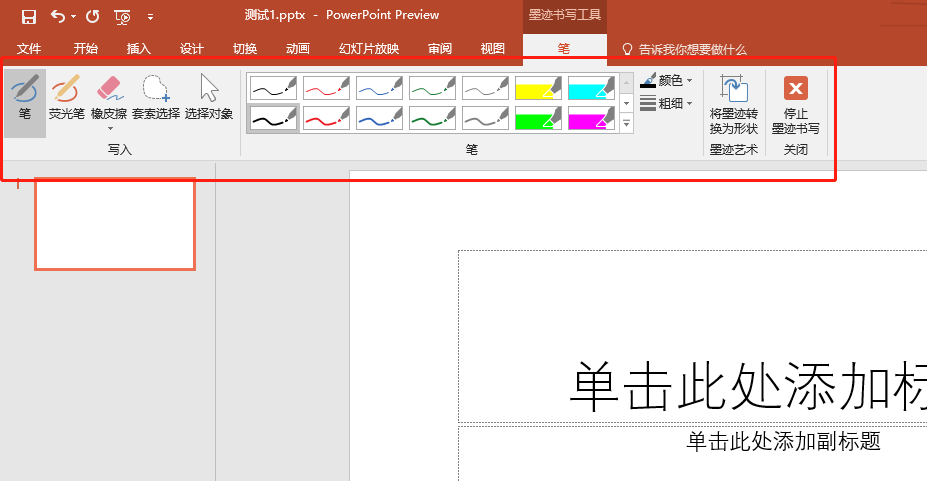Switch to the 开始 tab

(x=85, y=48)
